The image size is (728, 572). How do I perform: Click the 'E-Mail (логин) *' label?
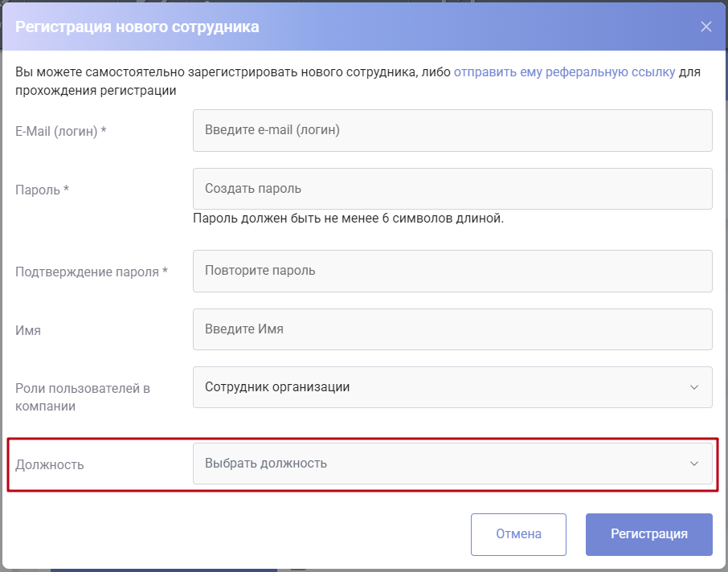pos(61,132)
